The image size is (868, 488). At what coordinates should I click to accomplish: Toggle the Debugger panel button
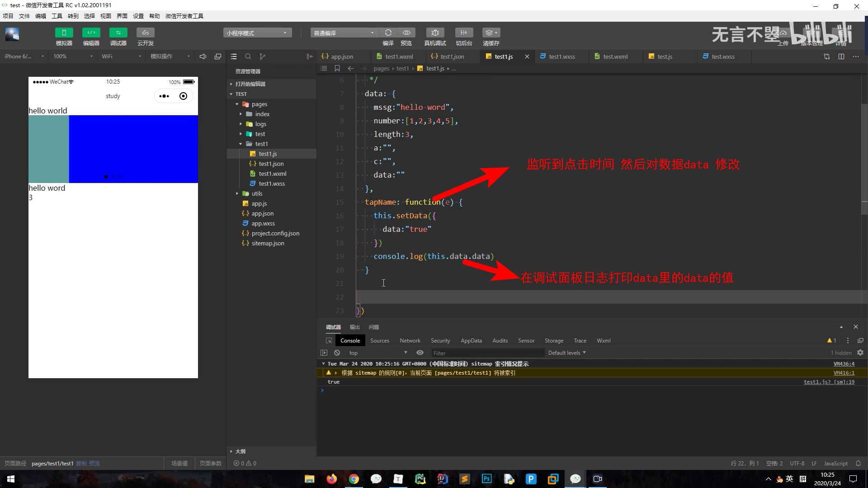pos(118,33)
